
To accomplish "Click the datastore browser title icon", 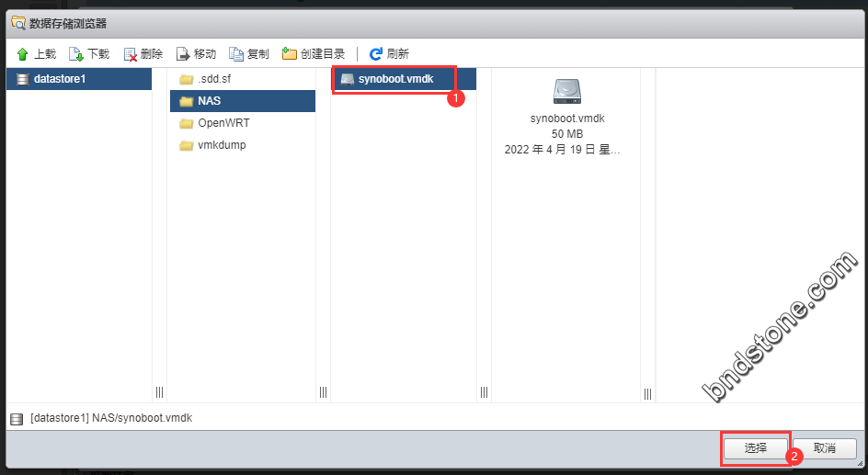I will 18,23.
